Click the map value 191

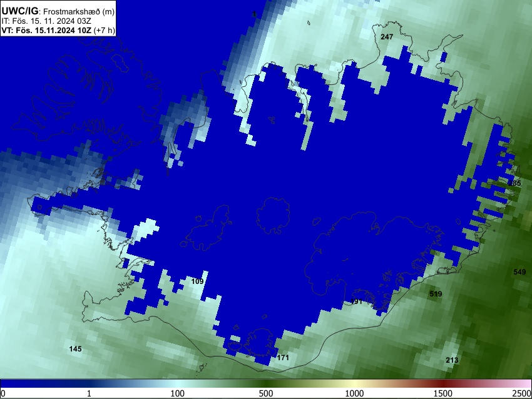click(x=356, y=301)
